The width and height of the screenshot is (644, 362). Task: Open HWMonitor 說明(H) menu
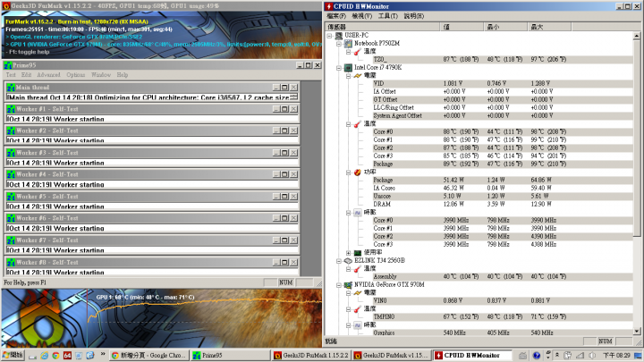[413, 16]
